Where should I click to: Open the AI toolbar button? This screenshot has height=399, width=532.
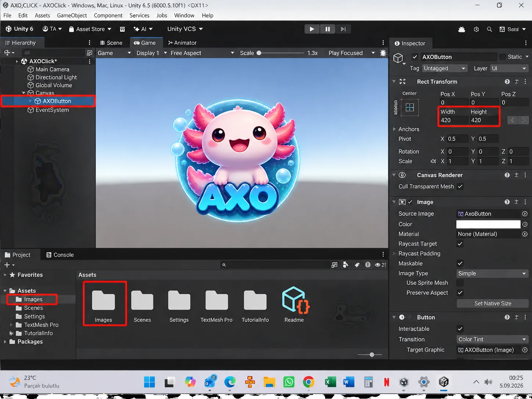point(143,29)
